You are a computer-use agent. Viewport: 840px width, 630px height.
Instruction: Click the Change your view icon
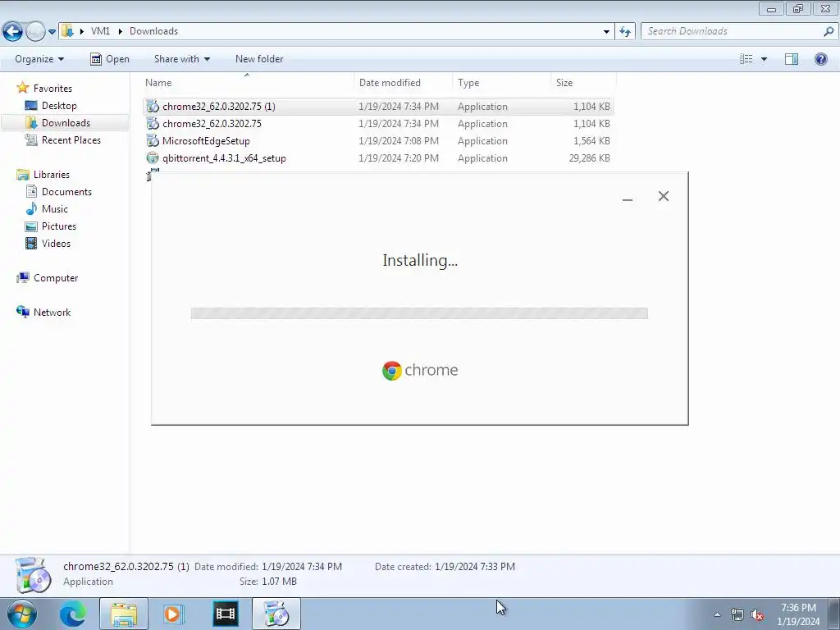[746, 59]
